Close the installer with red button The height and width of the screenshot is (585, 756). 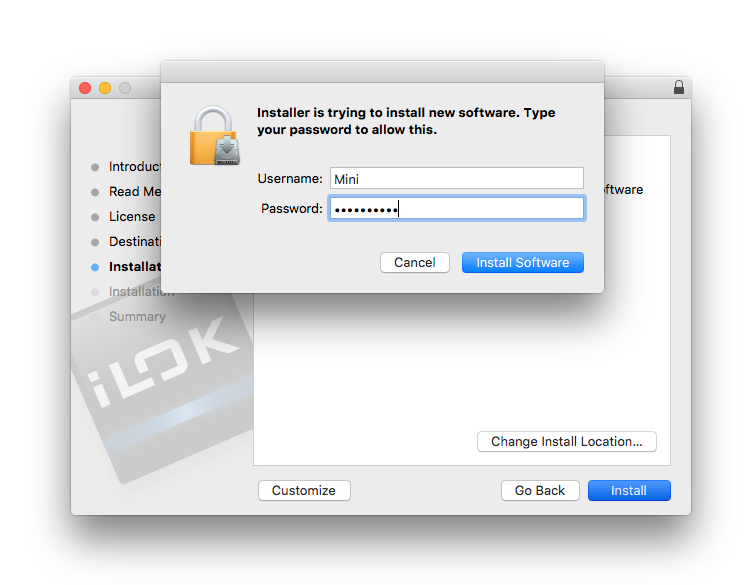click(x=85, y=88)
